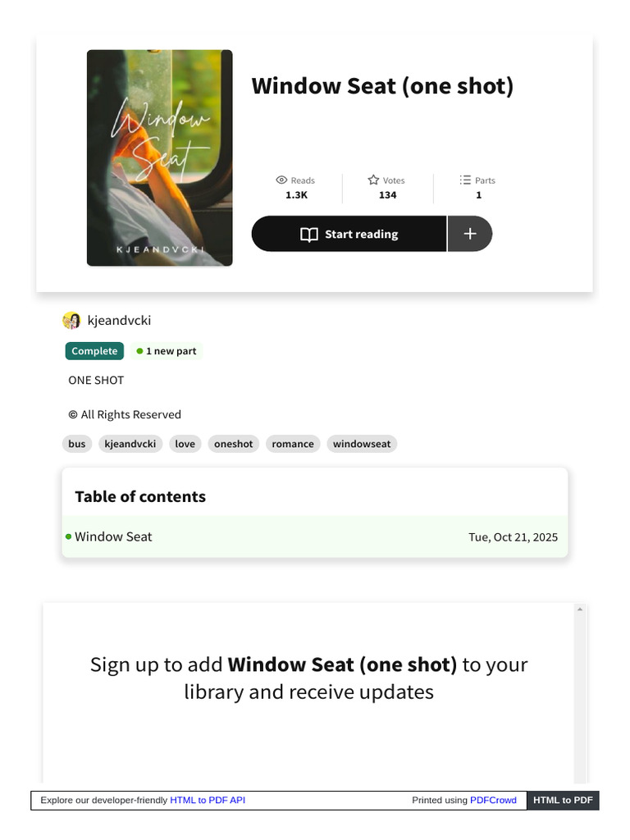Viewport: 630px width, 840px height.
Task: Open author kjeandvcki's profile link
Action: [x=119, y=321]
